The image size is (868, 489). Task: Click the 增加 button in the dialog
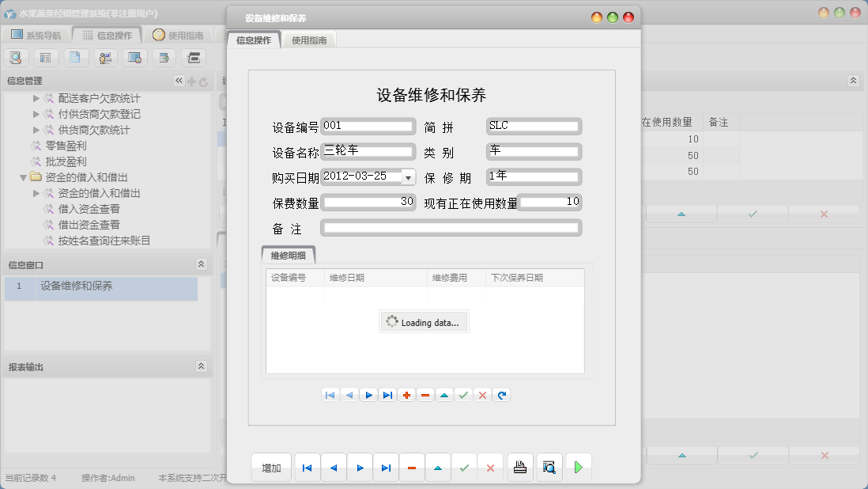(271, 467)
